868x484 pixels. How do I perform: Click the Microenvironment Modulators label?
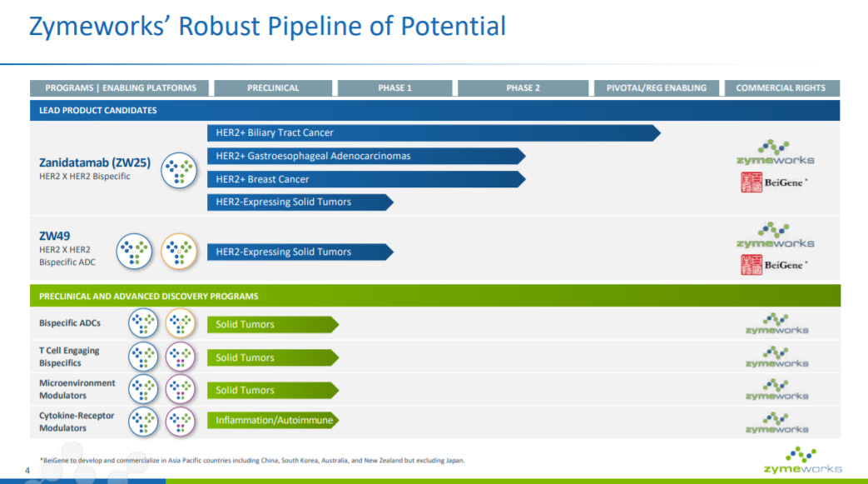77,389
